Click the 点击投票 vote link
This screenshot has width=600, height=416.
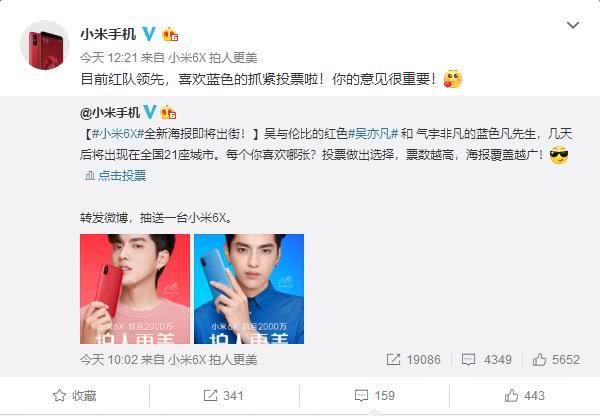click(116, 176)
